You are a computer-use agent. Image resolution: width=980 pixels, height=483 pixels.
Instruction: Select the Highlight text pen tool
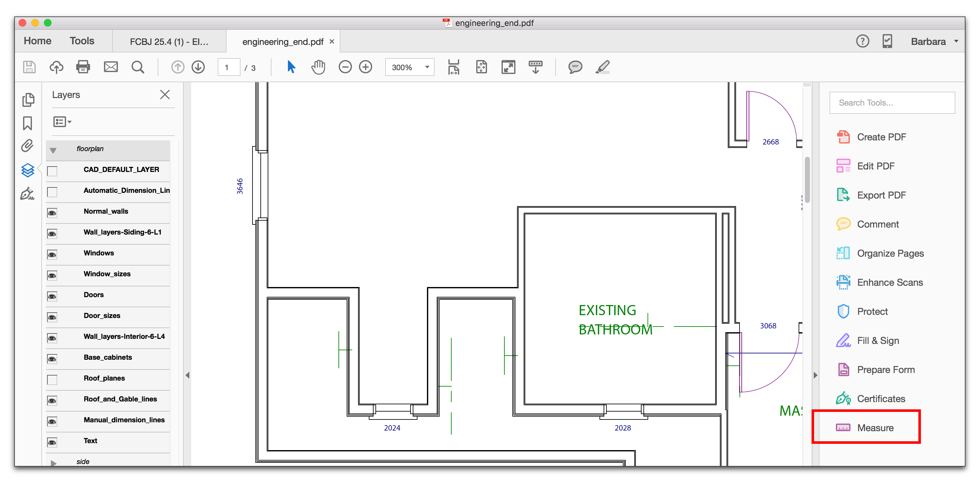coord(603,67)
